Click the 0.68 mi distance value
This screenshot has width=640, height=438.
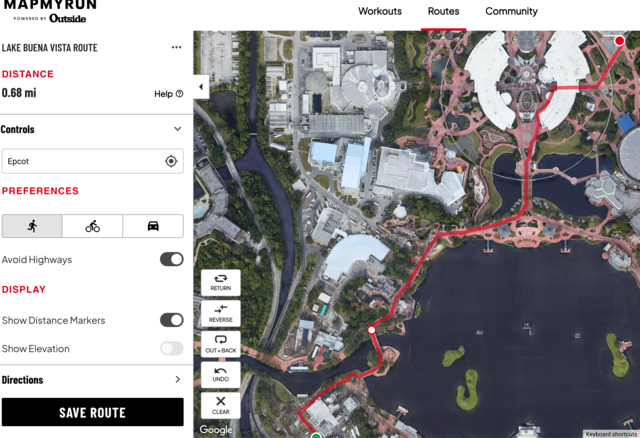pos(19,93)
